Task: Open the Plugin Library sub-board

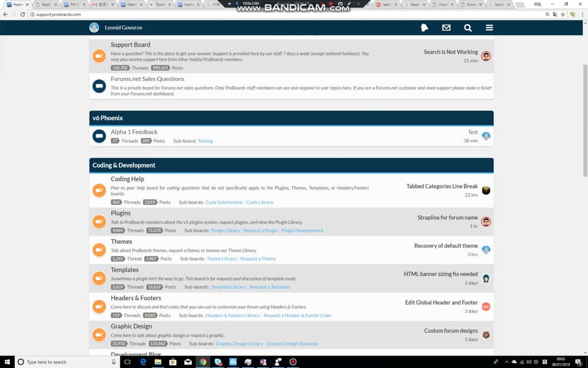Action: point(225,231)
